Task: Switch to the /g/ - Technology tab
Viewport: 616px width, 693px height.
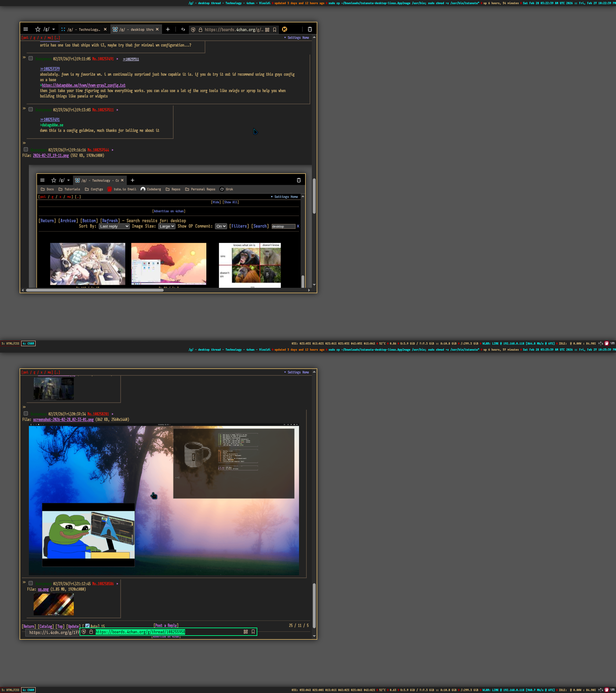Action: click(x=84, y=30)
